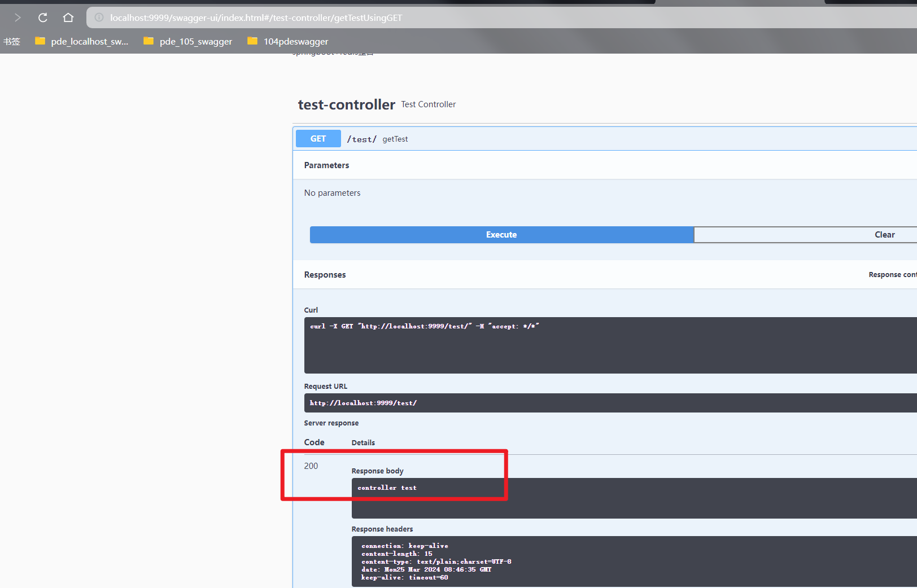Click the Curl label
The width and height of the screenshot is (917, 588).
(x=311, y=310)
